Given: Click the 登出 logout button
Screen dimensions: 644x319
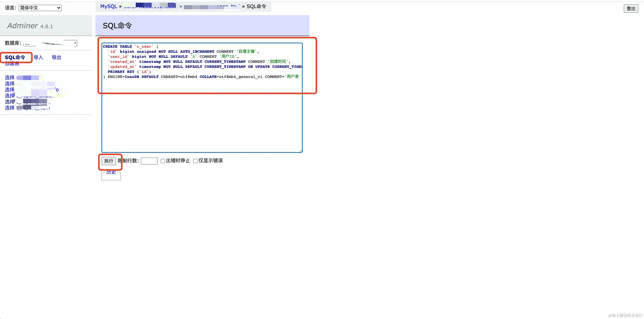Looking at the screenshot, I should pos(630,9).
